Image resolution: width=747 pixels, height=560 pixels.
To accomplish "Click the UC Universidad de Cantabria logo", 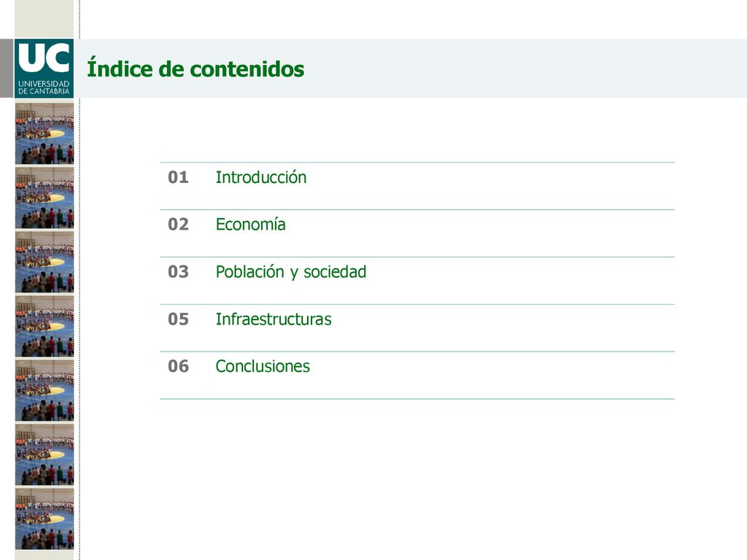I will 44,69.
